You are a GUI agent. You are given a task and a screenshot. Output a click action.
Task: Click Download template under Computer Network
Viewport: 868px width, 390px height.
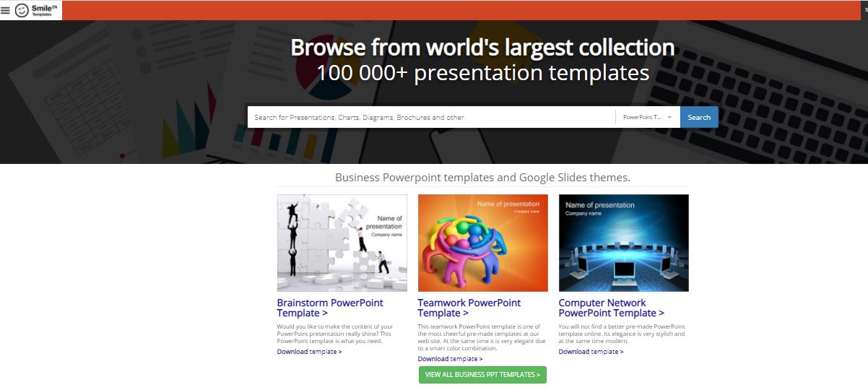click(x=591, y=352)
